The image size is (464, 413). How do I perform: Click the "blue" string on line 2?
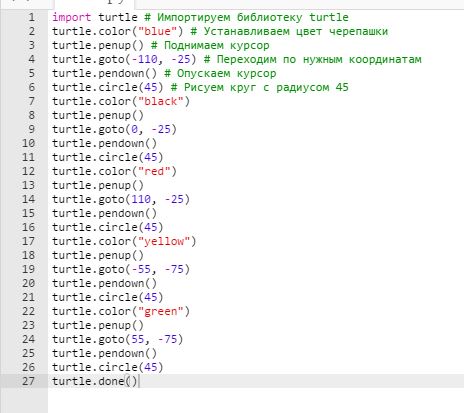(157, 31)
